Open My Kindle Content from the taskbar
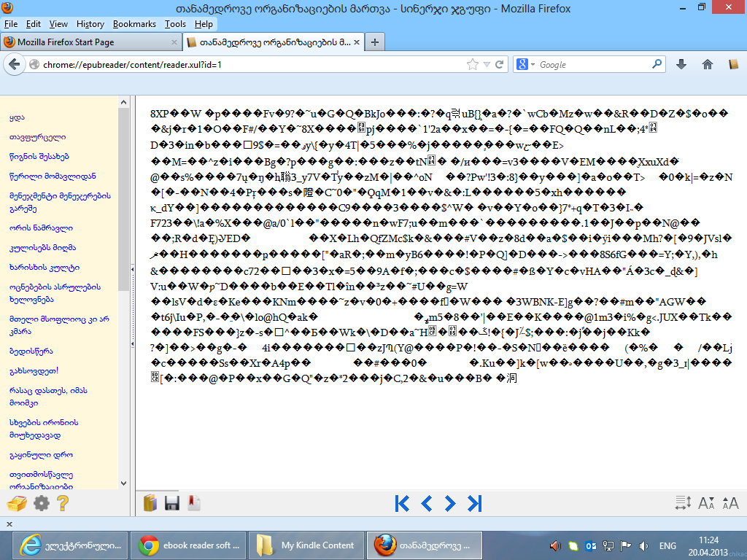747x560 pixels. (309, 545)
